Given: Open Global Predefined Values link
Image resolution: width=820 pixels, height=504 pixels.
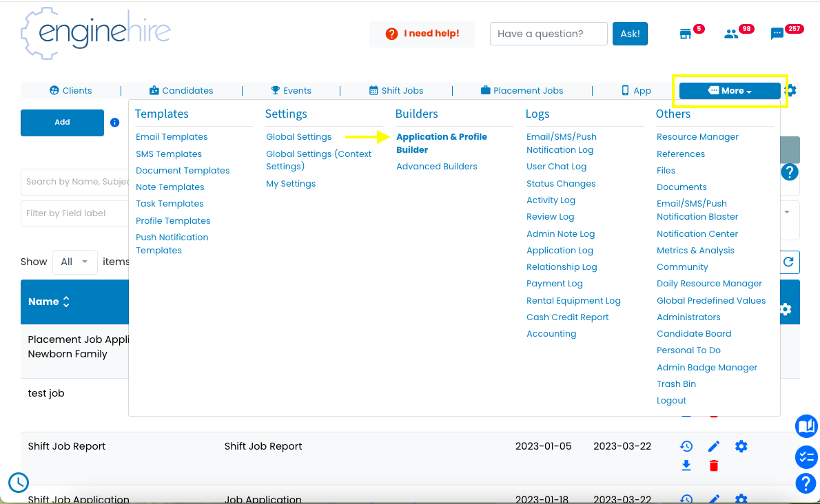Looking at the screenshot, I should pos(711,301).
